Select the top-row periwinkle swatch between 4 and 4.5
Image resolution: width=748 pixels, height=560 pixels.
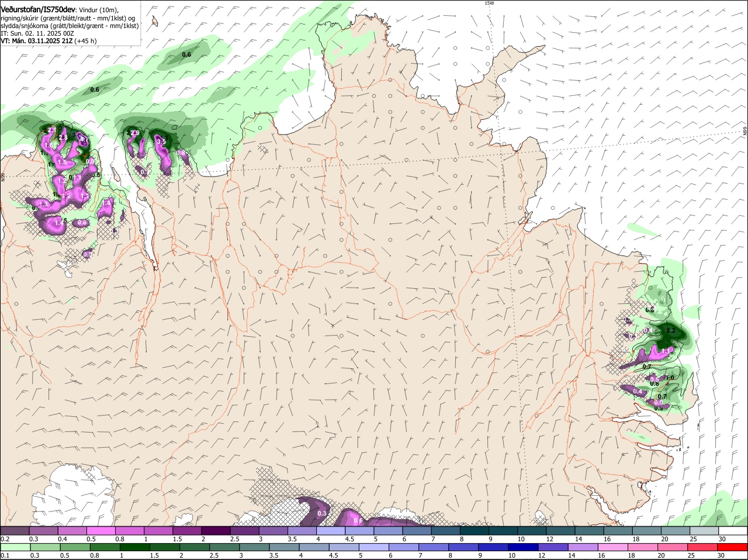point(331,530)
